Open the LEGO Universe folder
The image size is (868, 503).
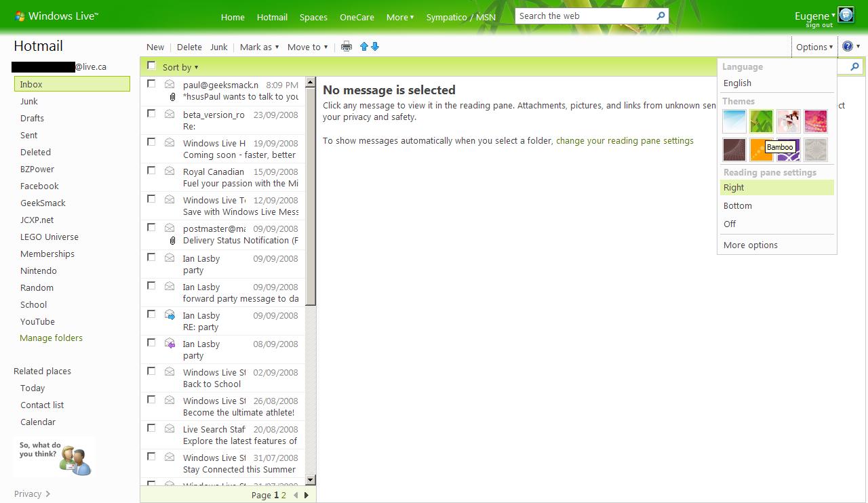point(50,237)
